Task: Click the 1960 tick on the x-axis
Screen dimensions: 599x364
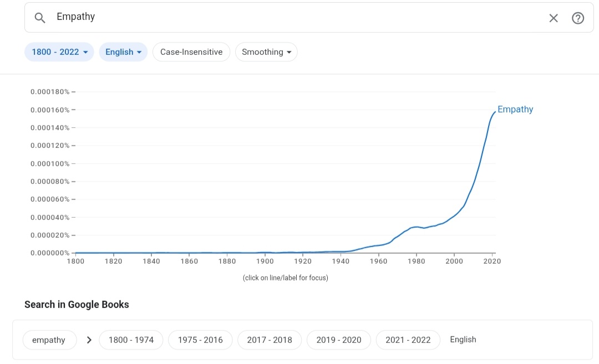Action: [379, 261]
